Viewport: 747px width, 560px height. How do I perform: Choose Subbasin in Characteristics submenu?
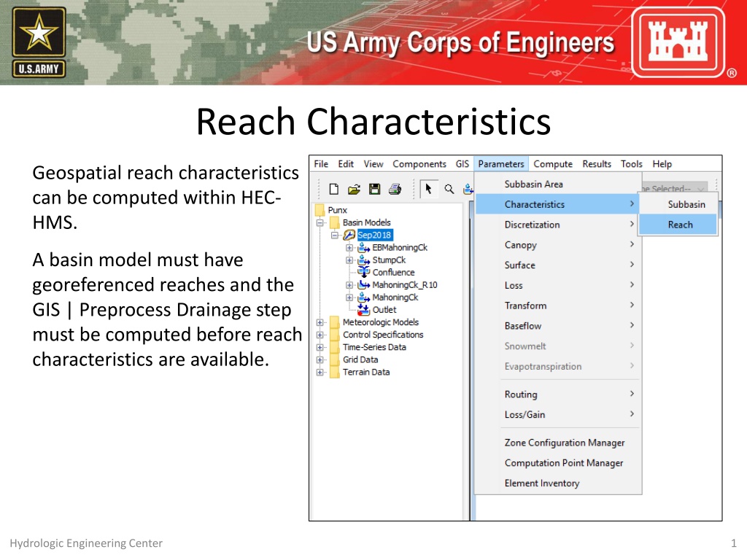point(678,204)
